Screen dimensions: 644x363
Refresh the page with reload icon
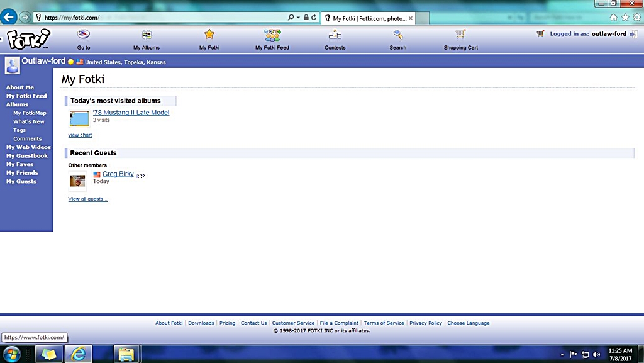click(x=314, y=17)
